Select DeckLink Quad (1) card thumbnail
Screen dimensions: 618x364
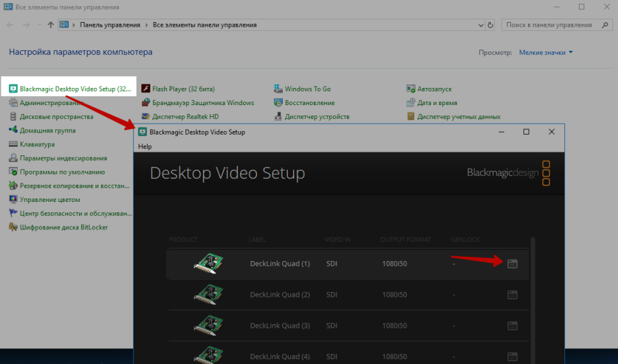tap(209, 263)
